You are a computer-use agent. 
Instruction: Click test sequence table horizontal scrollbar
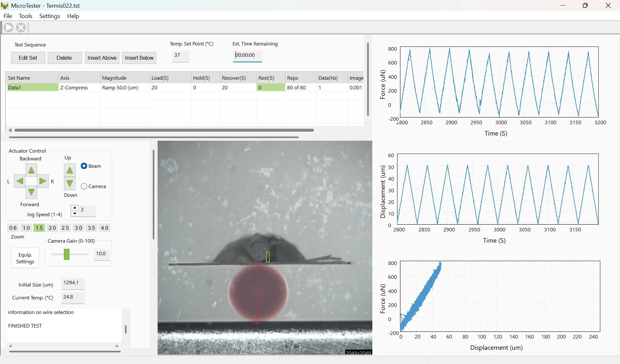pyautogui.click(x=164, y=130)
